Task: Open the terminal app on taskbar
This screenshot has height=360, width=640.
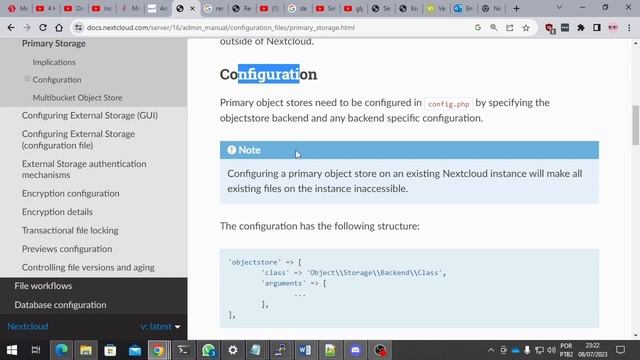Action: pyautogui.click(x=184, y=350)
